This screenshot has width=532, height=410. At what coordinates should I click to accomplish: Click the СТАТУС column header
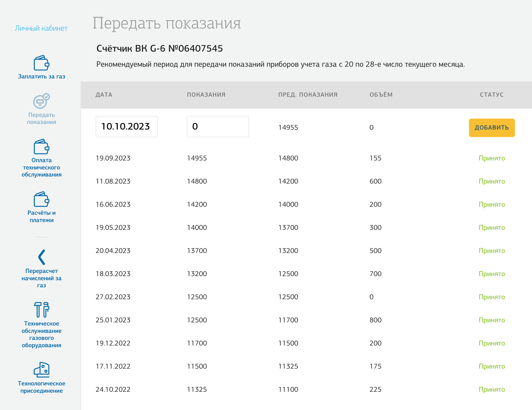pyautogui.click(x=492, y=94)
